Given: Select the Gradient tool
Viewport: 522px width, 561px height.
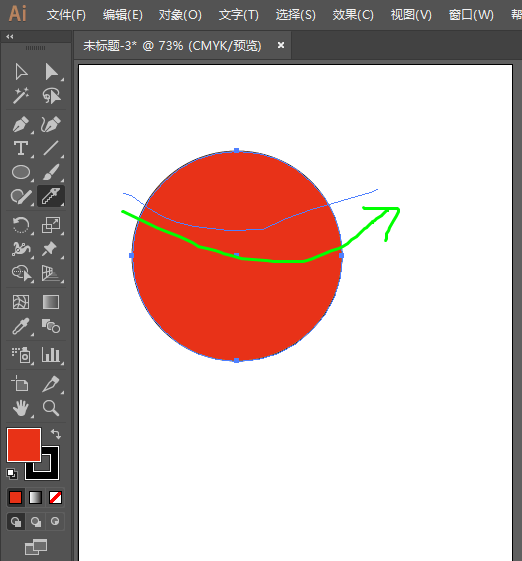Looking at the screenshot, I should click(x=51, y=302).
